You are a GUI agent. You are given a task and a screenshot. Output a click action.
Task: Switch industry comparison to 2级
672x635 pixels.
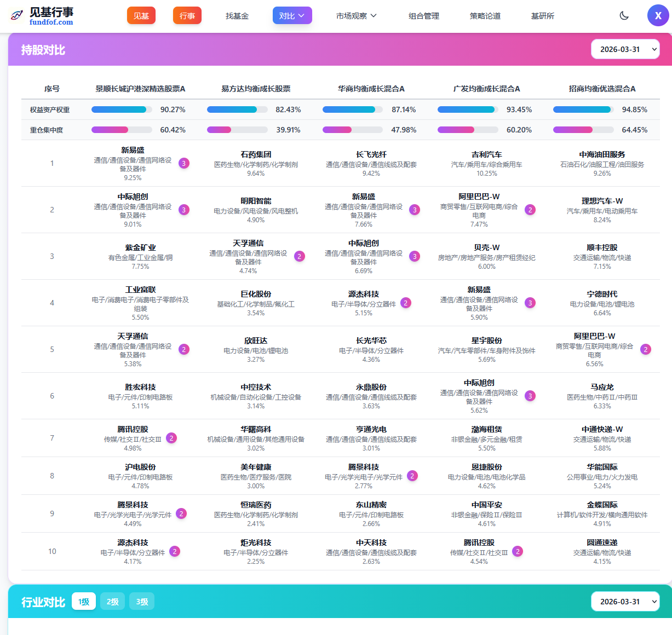click(x=113, y=602)
